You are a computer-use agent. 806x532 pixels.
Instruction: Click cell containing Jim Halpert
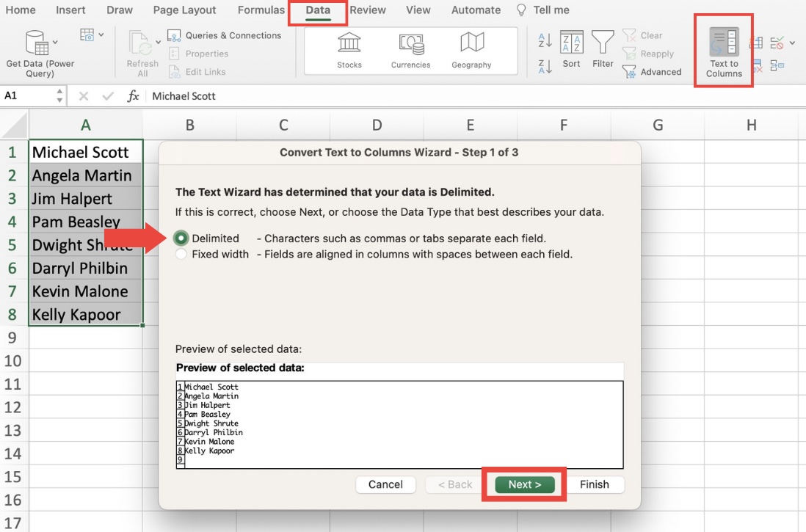[x=86, y=198]
